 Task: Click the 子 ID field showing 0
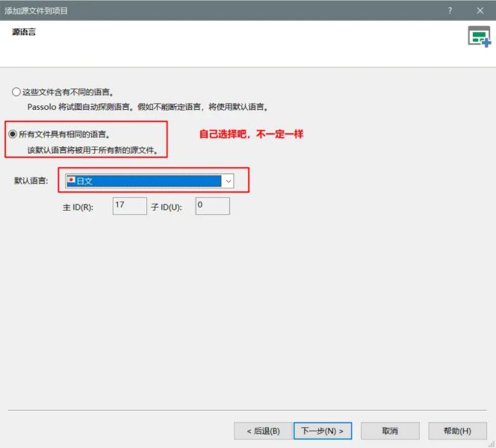click(x=212, y=206)
